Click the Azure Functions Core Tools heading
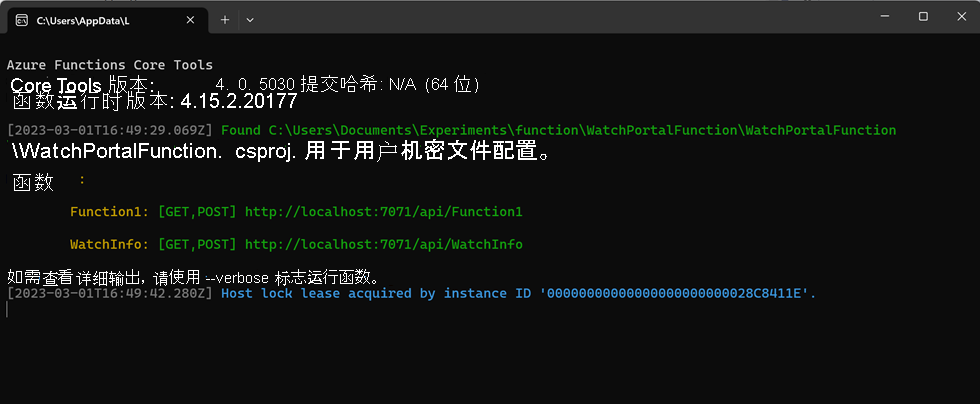The height and width of the screenshot is (404, 980). pos(110,65)
